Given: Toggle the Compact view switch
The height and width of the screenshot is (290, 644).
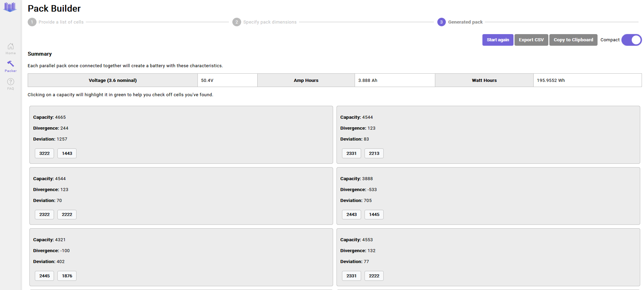Looking at the screenshot, I should point(631,40).
